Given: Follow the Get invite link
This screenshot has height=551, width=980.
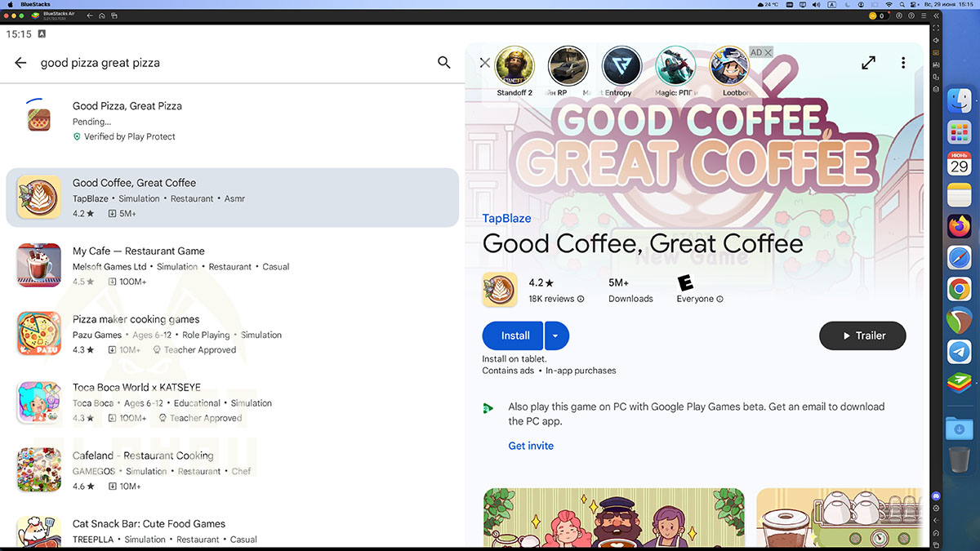Looking at the screenshot, I should click(x=531, y=446).
